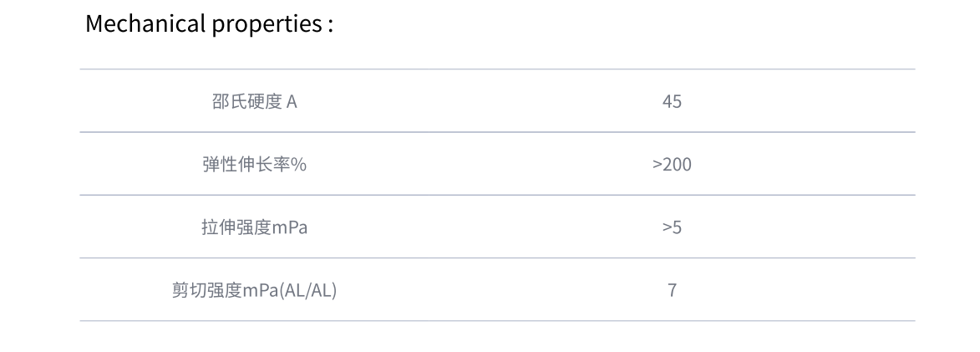Image resolution: width=980 pixels, height=352 pixels.
Task: Click the table's bottom border line
Action: (497, 321)
